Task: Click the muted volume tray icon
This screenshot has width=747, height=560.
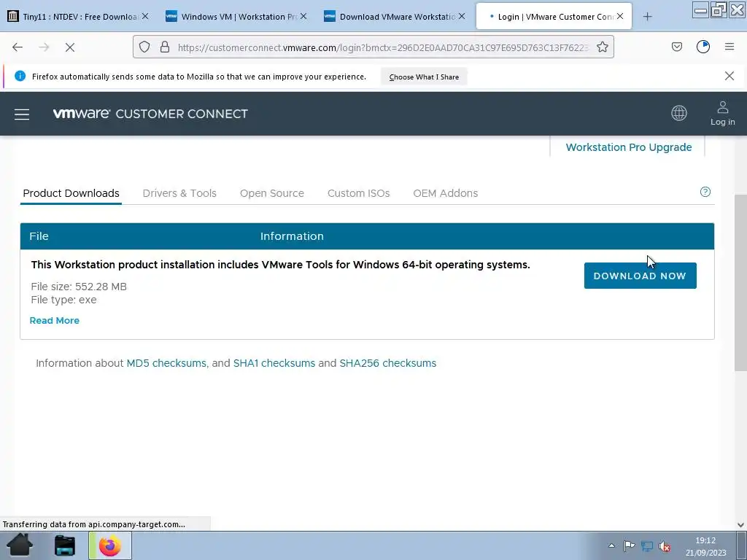Action: click(665, 545)
